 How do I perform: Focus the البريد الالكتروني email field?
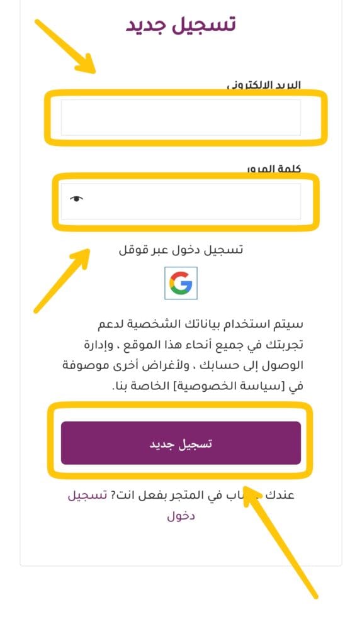pyautogui.click(x=181, y=118)
